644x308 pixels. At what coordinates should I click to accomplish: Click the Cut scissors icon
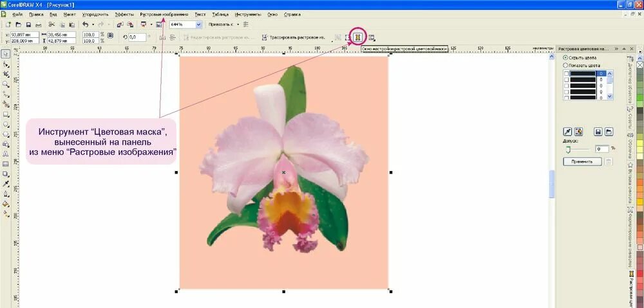pos(52,24)
